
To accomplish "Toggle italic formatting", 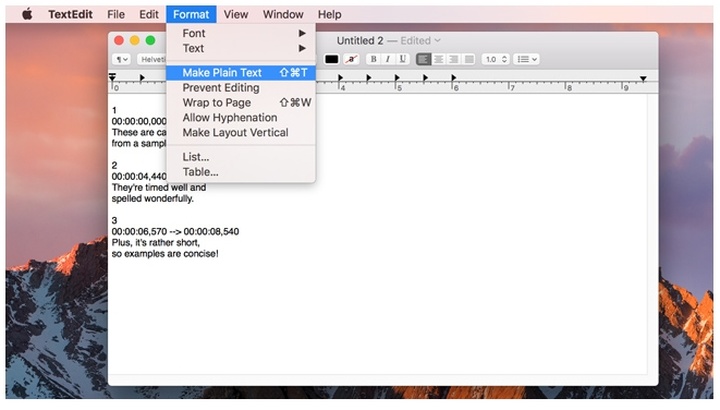I will (x=388, y=59).
